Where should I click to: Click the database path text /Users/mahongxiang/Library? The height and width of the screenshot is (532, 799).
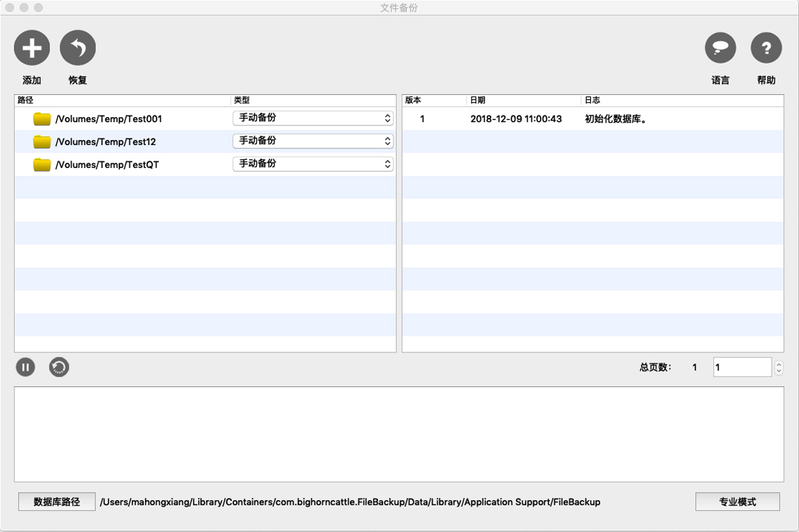350,502
